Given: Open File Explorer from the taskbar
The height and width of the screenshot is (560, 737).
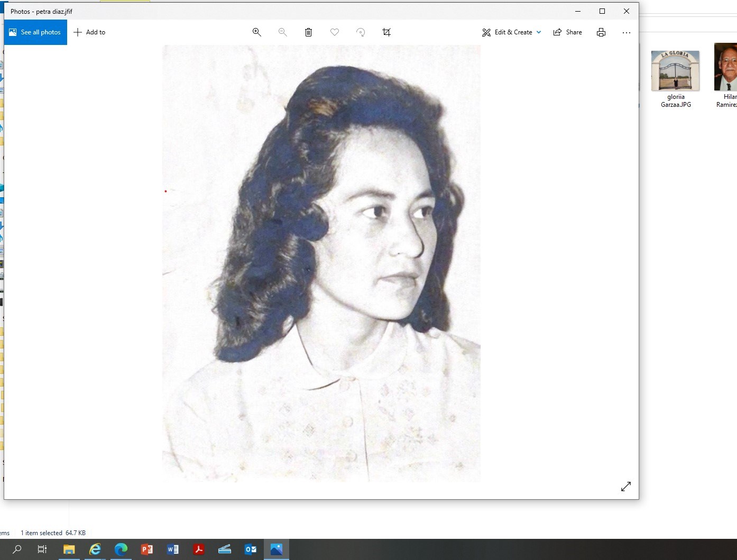Looking at the screenshot, I should coord(69,549).
